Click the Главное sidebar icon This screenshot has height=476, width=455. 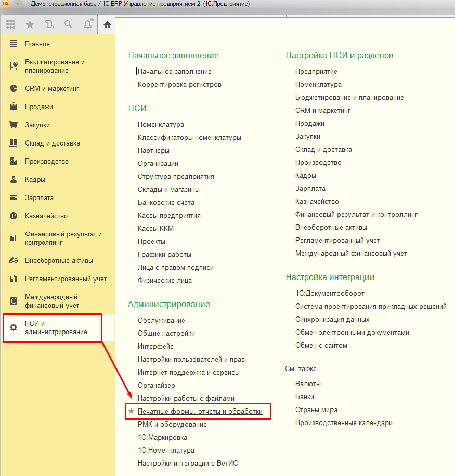(x=14, y=44)
